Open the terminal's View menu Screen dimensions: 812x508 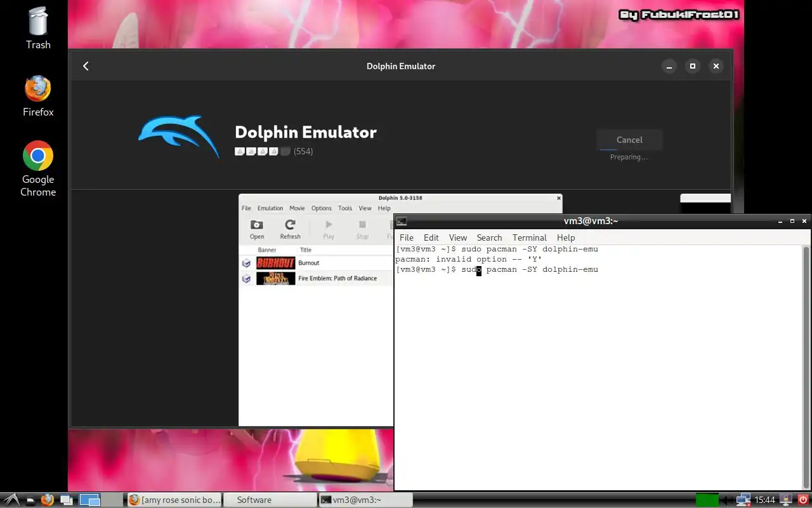point(457,237)
